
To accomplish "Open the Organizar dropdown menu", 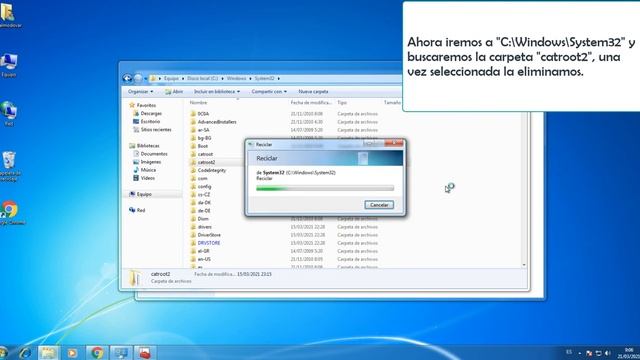I will point(140,91).
